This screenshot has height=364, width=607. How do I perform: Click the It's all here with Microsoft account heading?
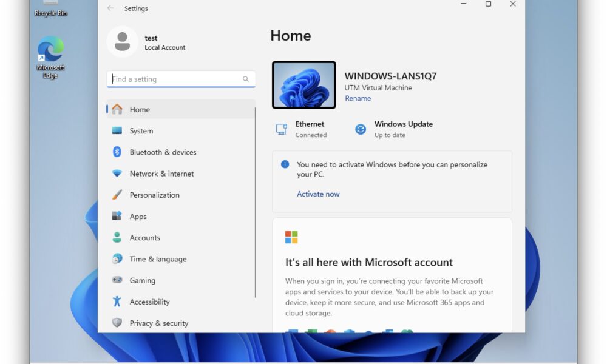point(369,262)
